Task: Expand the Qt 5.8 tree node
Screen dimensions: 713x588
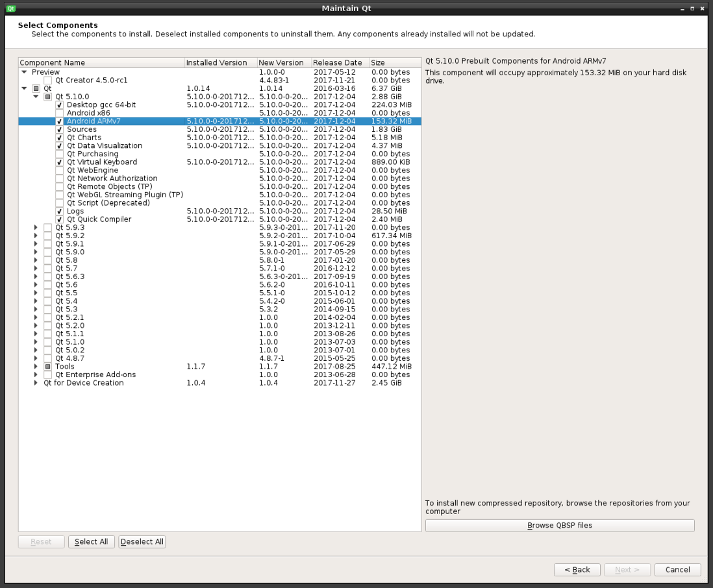Action: [x=36, y=260]
